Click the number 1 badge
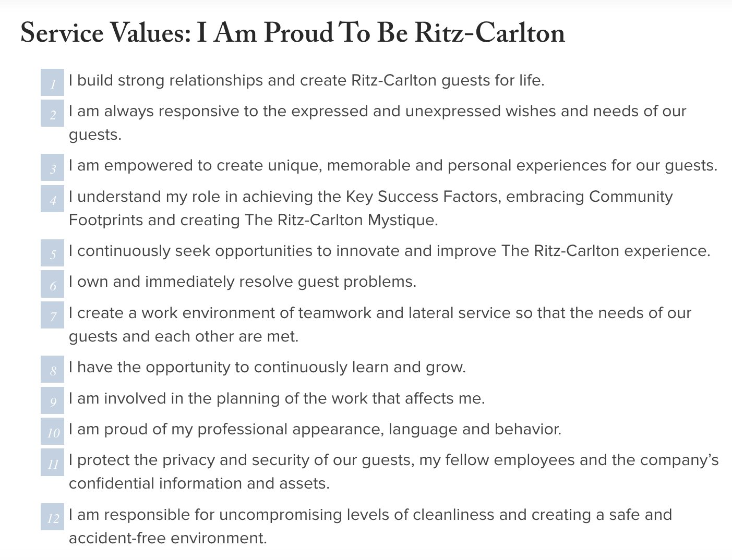 coord(52,82)
